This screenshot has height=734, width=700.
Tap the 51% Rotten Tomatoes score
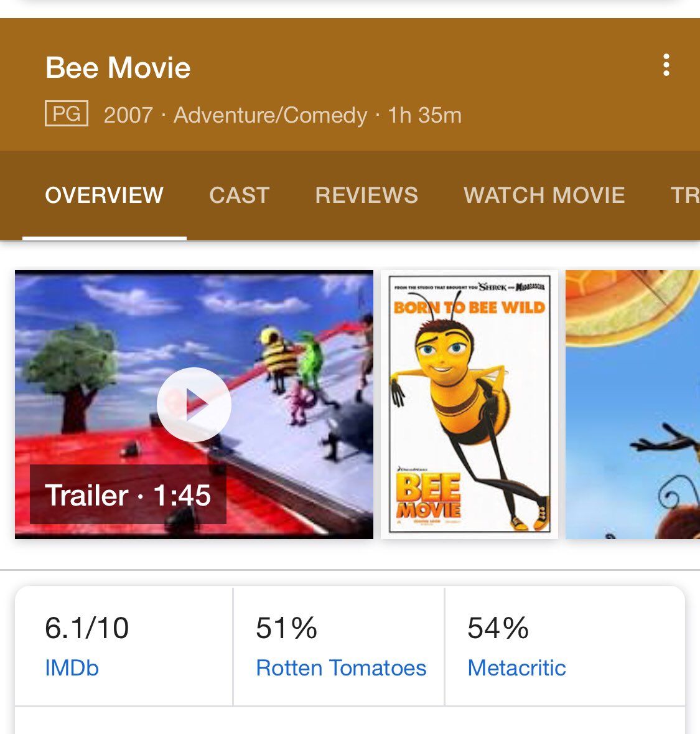286,628
